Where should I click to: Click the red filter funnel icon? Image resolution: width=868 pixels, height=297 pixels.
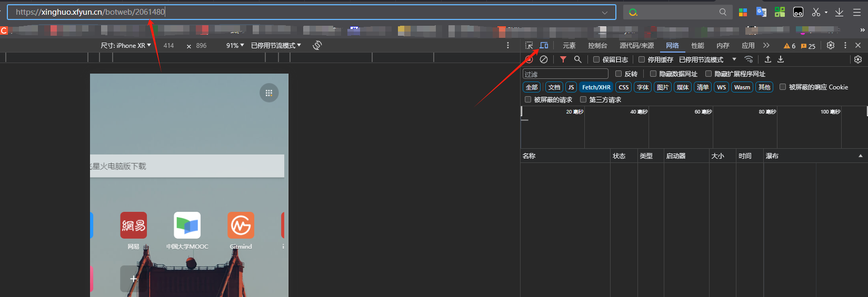tap(563, 59)
